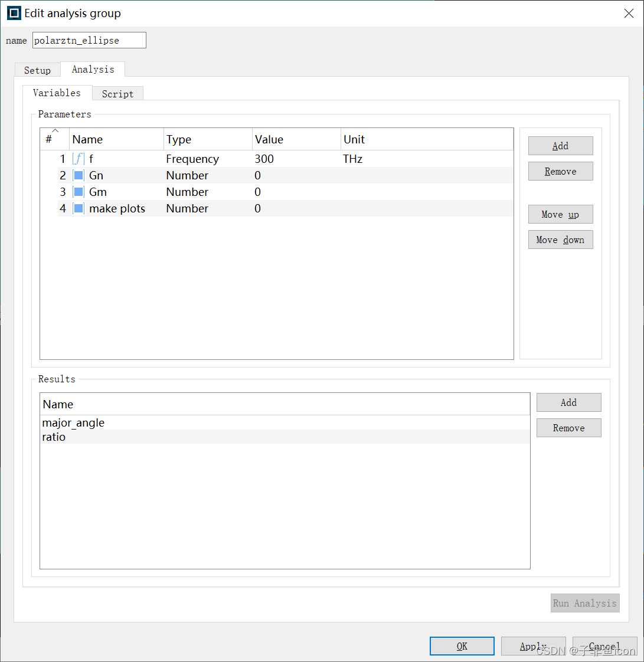Click the application icon in the title bar

(x=14, y=13)
